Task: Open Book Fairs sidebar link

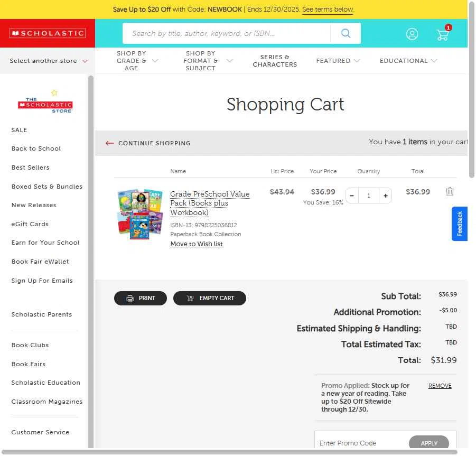Action: [x=28, y=364]
